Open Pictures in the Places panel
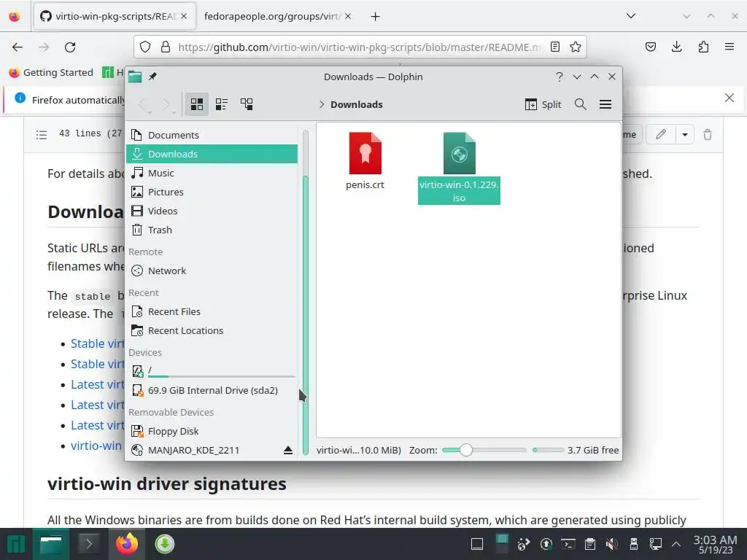747x560 pixels. point(212,192)
